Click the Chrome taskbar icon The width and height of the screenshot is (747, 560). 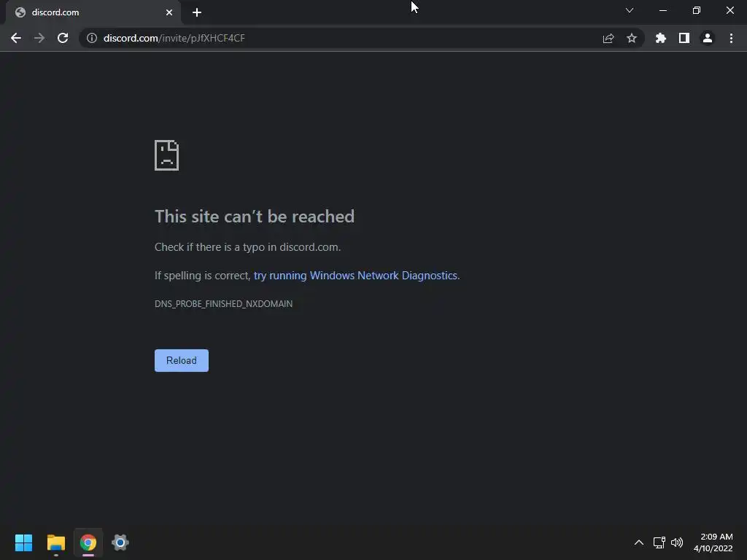point(88,542)
